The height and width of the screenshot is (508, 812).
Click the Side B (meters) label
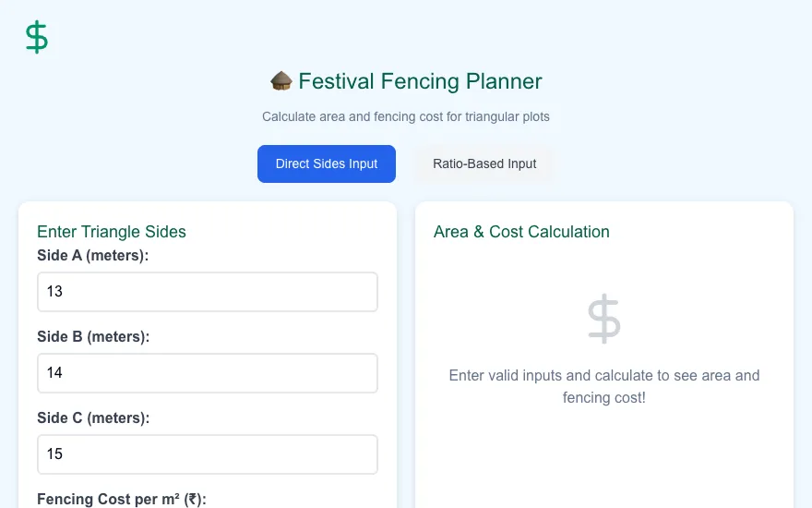tap(93, 337)
